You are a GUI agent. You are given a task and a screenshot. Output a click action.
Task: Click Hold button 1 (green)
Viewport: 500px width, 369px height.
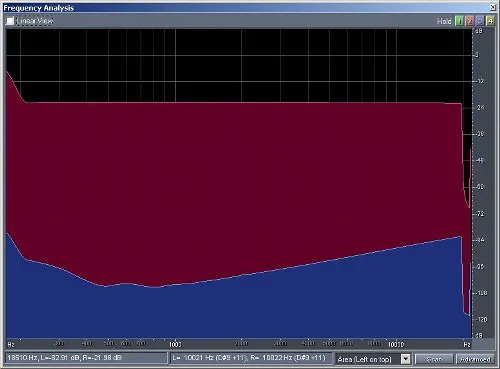coord(459,21)
